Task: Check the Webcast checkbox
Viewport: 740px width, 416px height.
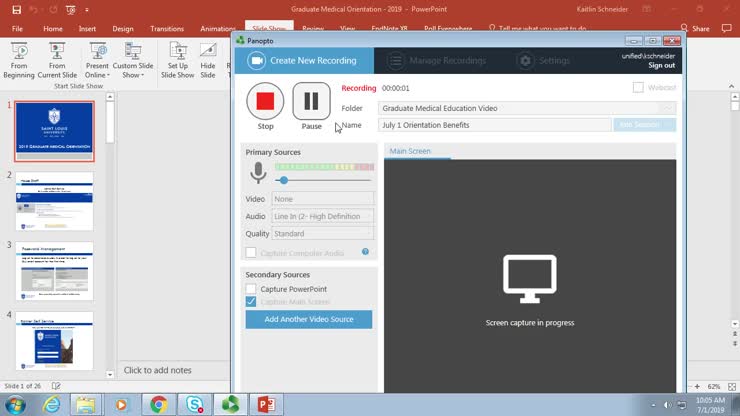Action: coord(638,88)
